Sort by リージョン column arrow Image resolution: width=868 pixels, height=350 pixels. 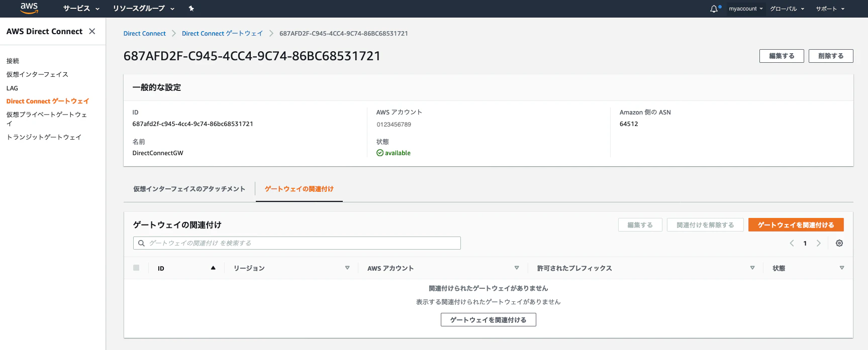[347, 268]
